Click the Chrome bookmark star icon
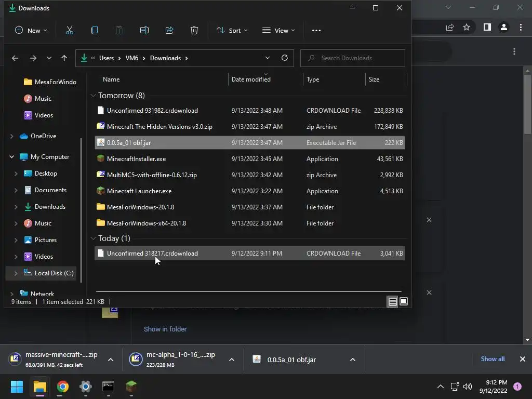Screen dimensions: 532x399 tap(467, 27)
